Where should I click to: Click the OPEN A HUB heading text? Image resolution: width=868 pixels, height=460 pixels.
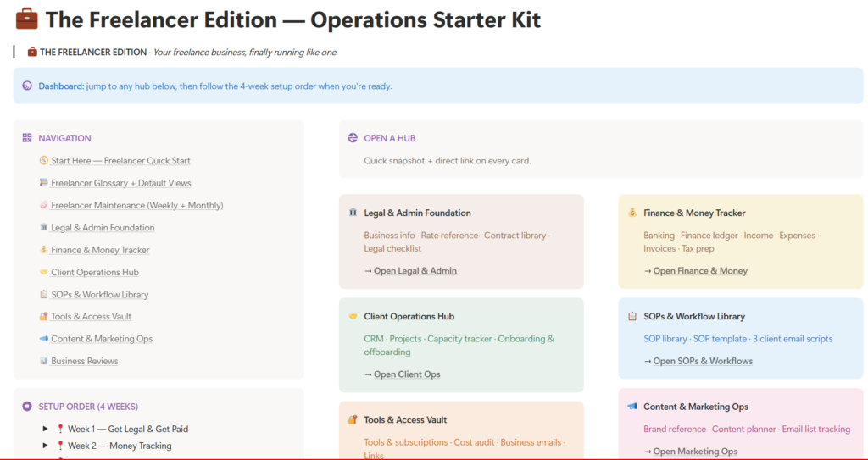click(390, 138)
